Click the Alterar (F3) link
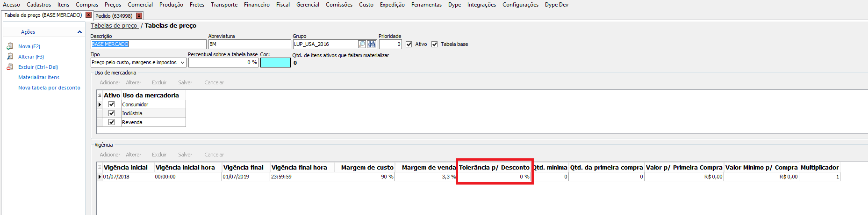Viewport: 868px width, 215px height. tap(31, 57)
